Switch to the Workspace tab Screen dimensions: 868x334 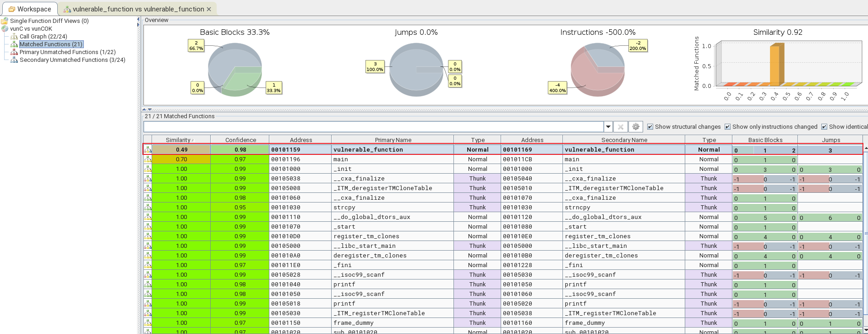[x=29, y=9]
